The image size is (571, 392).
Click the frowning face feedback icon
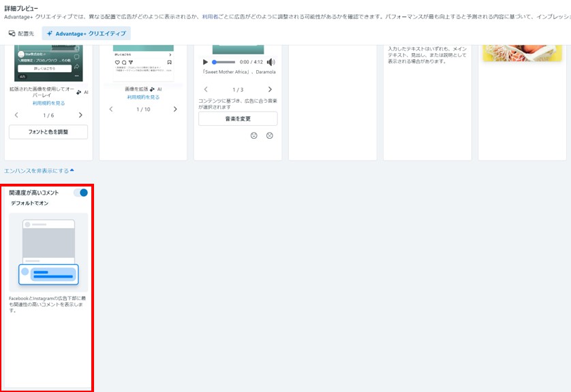(x=269, y=135)
